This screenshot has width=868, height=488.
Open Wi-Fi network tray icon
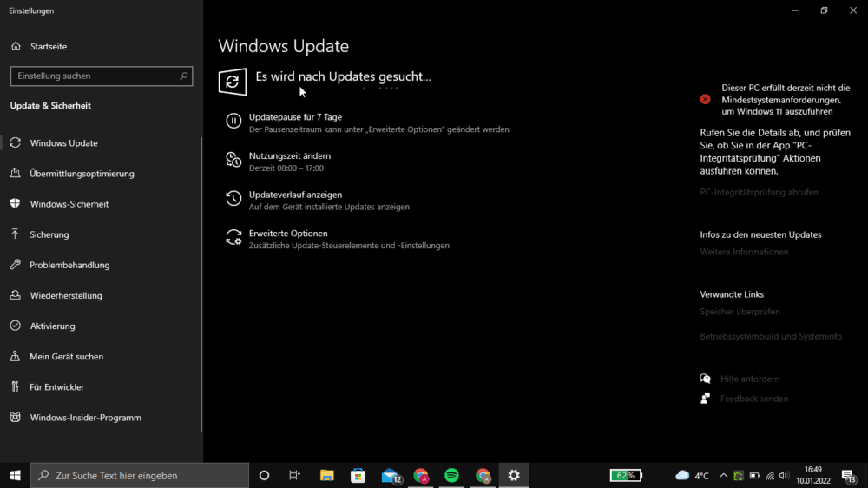770,475
